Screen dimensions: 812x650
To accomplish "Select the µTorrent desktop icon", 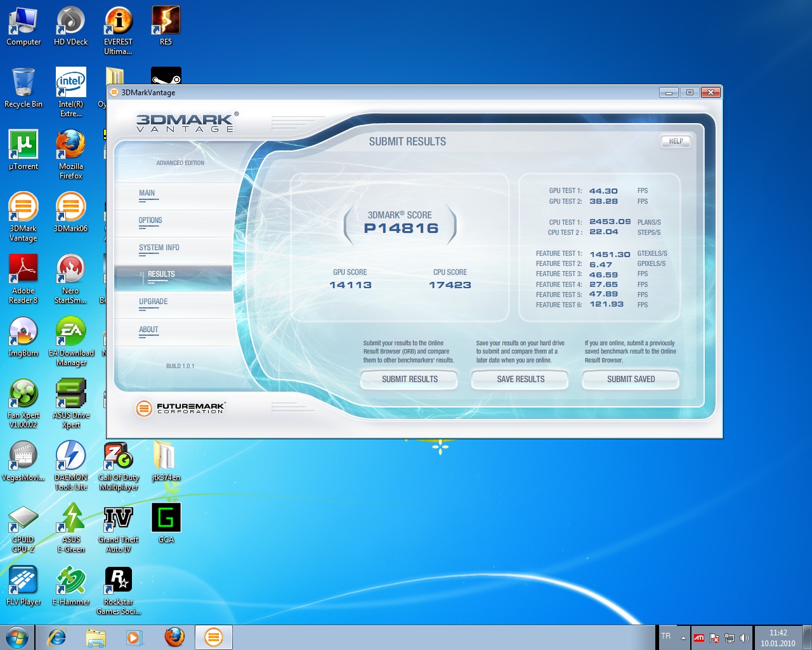I will 23,150.
